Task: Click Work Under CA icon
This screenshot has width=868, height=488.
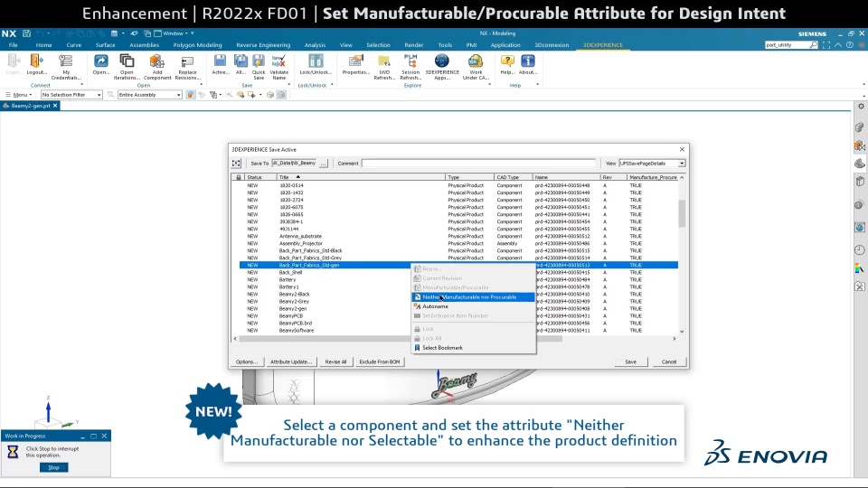Action: (x=476, y=67)
